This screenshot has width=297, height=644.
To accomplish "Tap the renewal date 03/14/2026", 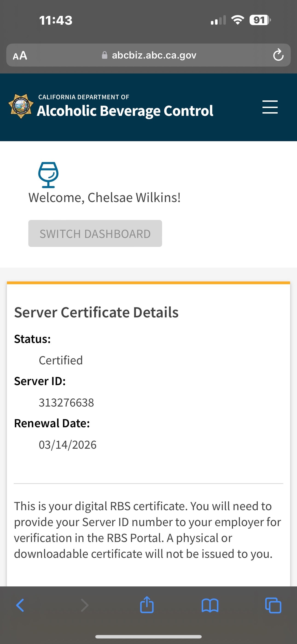I will 67,445.
